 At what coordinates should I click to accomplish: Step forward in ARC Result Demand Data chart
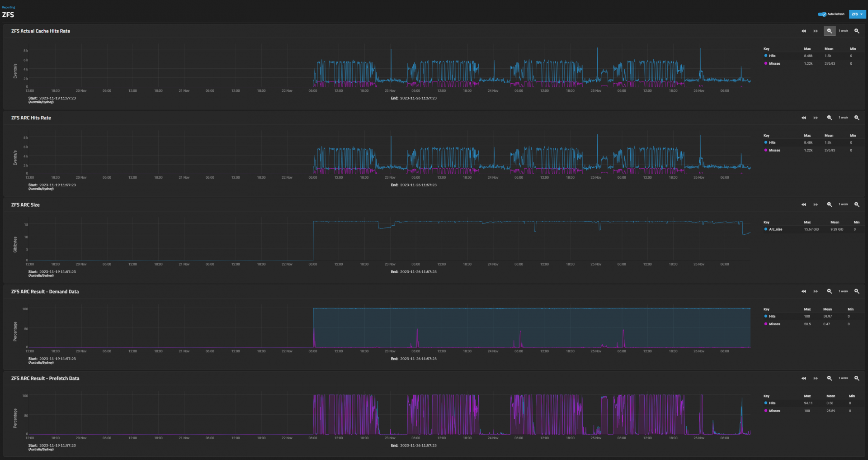[x=816, y=292]
